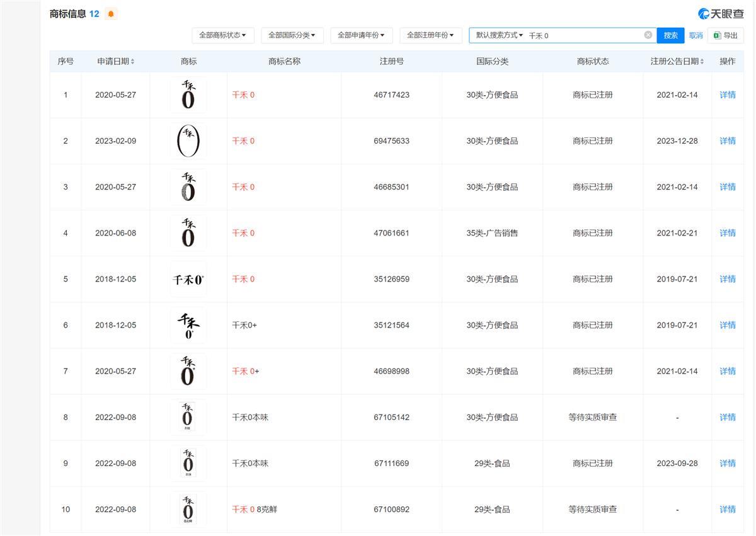756x536 pixels.
Task: Click the orange bell alert icon
Action: [x=111, y=14]
